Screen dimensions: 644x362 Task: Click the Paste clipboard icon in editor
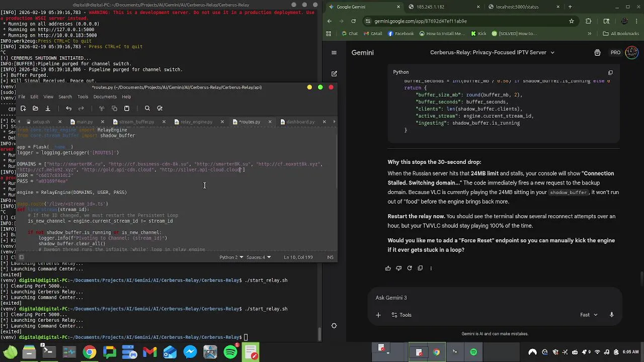pyautogui.click(x=127, y=108)
